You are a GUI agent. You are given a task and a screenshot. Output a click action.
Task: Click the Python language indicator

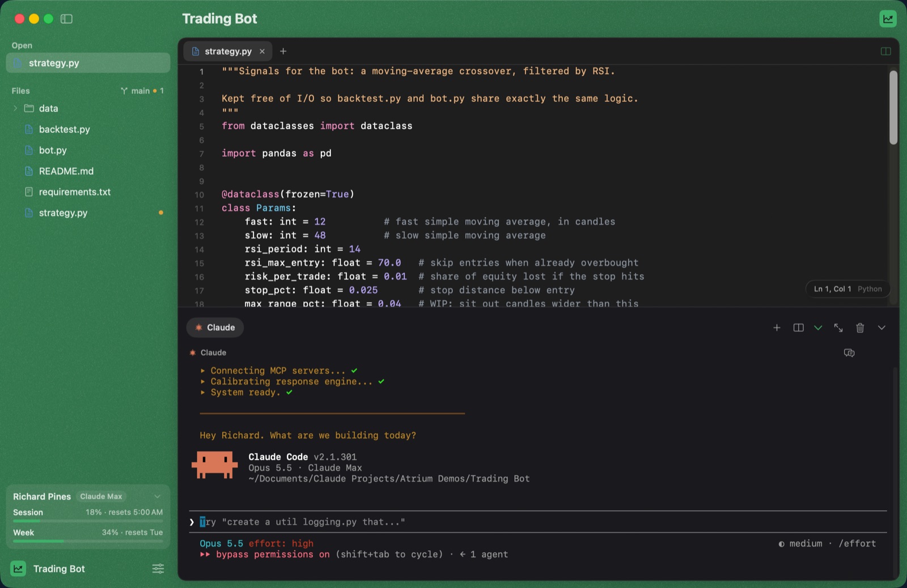pyautogui.click(x=870, y=289)
